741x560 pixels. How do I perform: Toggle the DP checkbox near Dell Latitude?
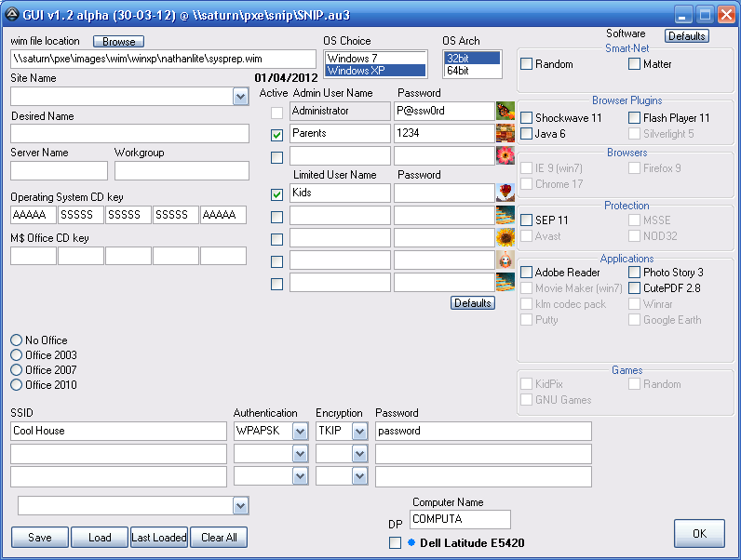[395, 542]
